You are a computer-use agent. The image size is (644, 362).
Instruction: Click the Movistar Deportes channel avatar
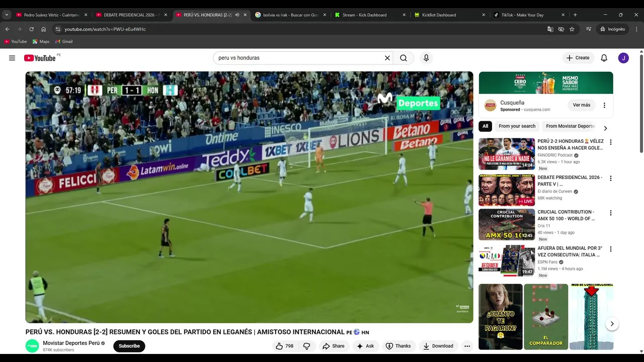(32, 346)
